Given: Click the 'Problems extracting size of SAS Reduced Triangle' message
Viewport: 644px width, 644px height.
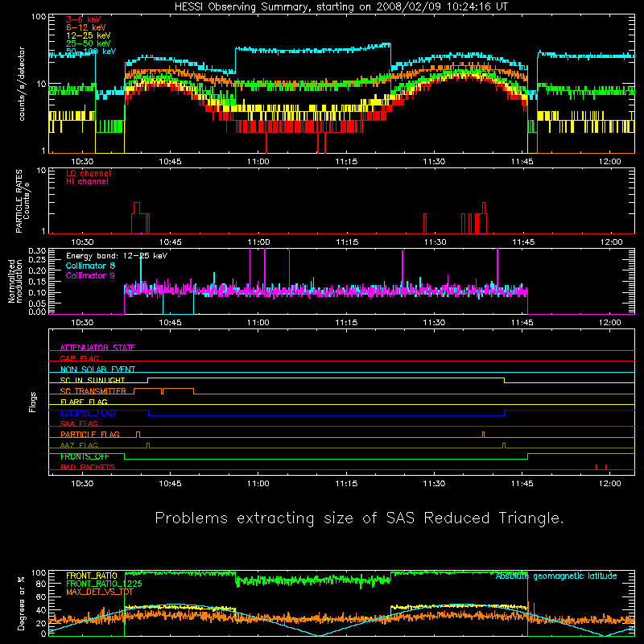Looking at the screenshot, I should coord(359,518).
